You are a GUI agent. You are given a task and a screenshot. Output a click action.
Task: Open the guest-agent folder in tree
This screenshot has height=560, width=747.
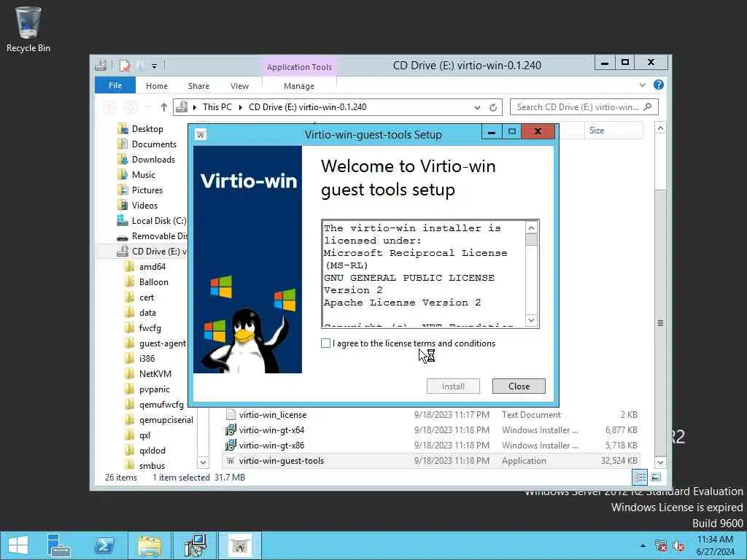pyautogui.click(x=162, y=343)
